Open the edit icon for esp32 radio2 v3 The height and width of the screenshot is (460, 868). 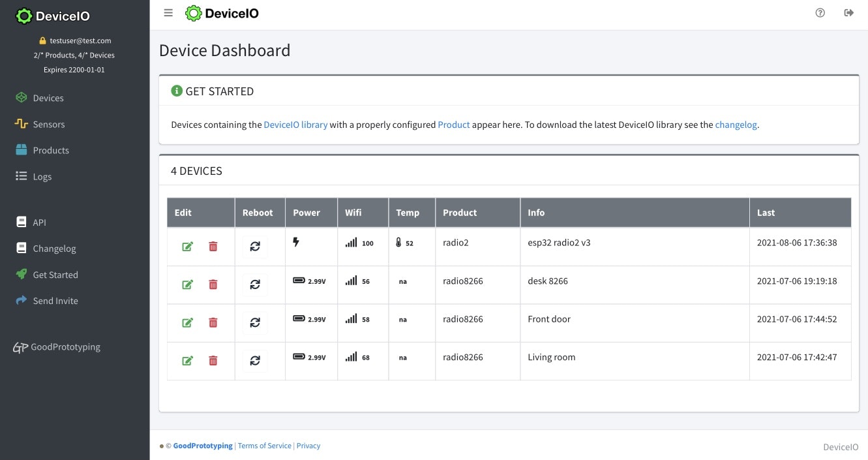pos(187,246)
